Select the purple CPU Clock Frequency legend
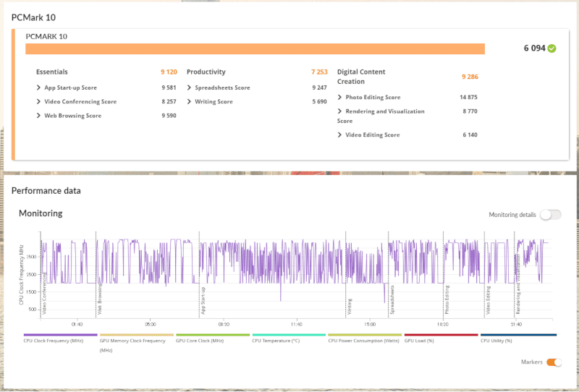 click(53, 340)
